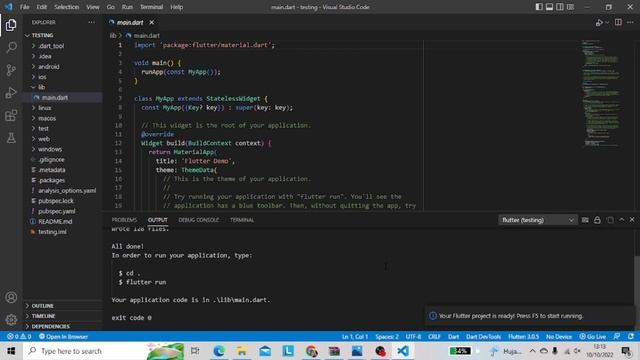The width and height of the screenshot is (640, 360).
Task: Click UTF-8 encoding in status bar
Action: point(413,337)
